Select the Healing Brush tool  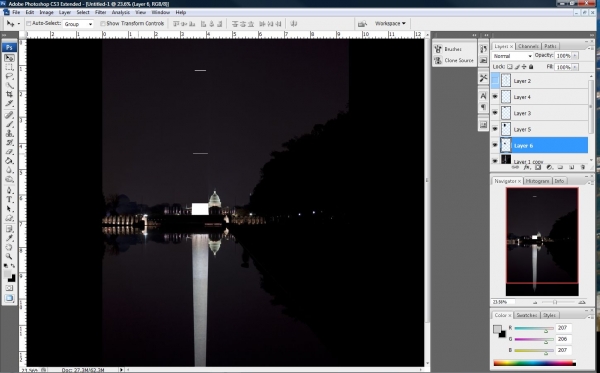point(9,115)
